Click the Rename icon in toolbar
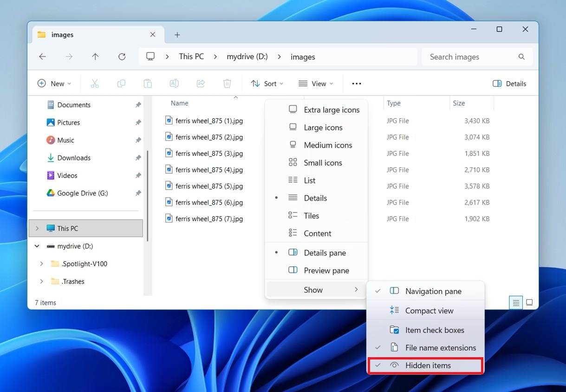The height and width of the screenshot is (392, 566). point(174,84)
